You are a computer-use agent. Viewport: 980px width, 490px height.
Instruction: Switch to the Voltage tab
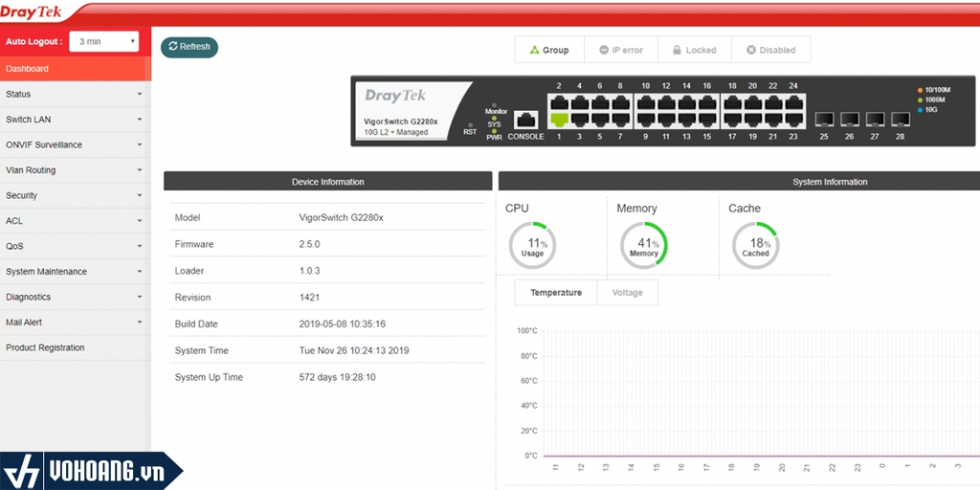(x=628, y=293)
